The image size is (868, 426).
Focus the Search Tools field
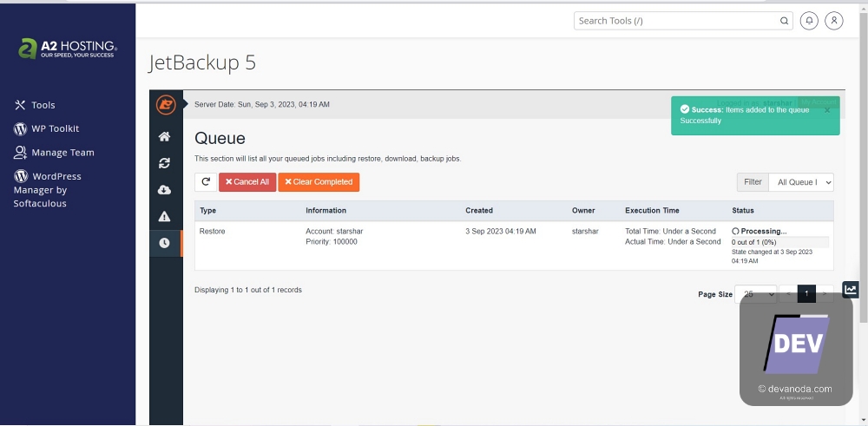[682, 21]
